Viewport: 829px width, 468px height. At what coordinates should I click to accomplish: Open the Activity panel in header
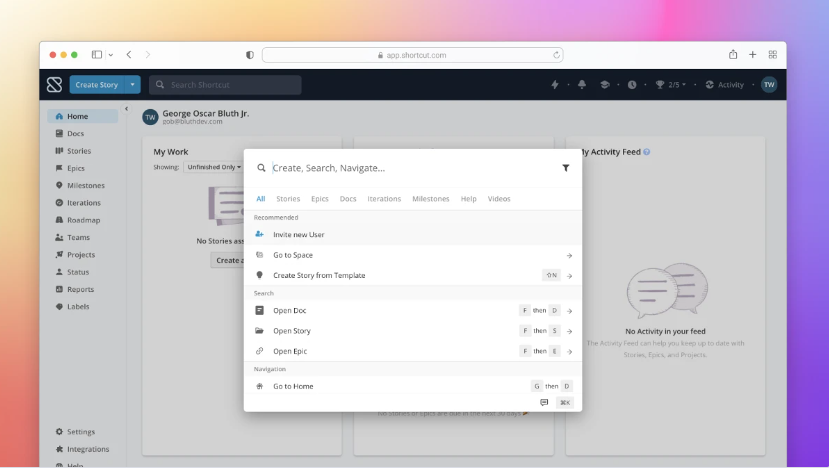tap(724, 85)
